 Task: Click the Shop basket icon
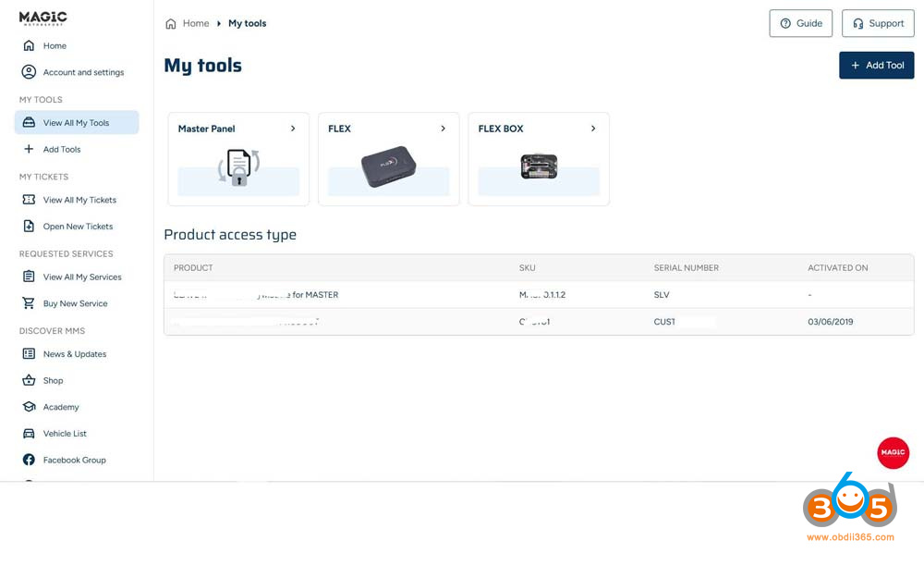(x=29, y=380)
